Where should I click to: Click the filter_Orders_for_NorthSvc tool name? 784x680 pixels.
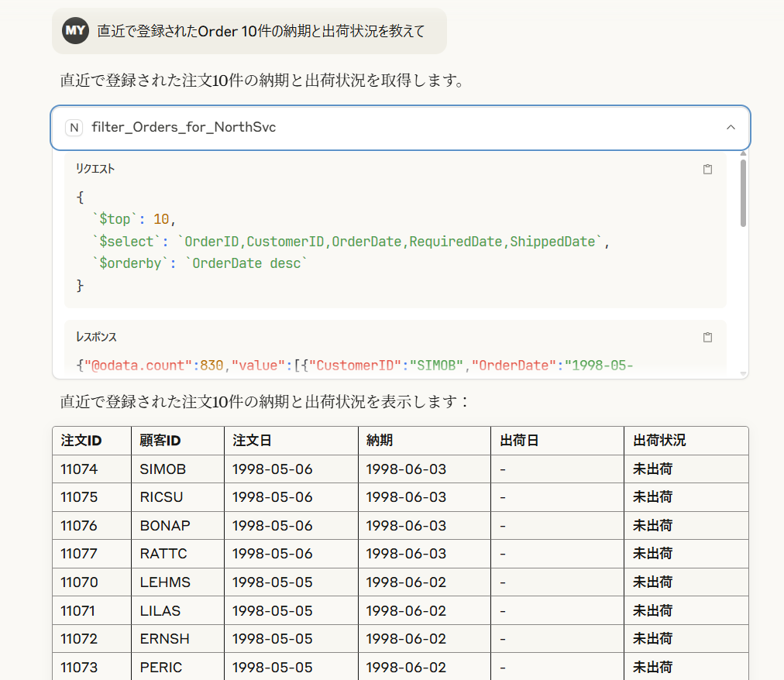pos(184,127)
